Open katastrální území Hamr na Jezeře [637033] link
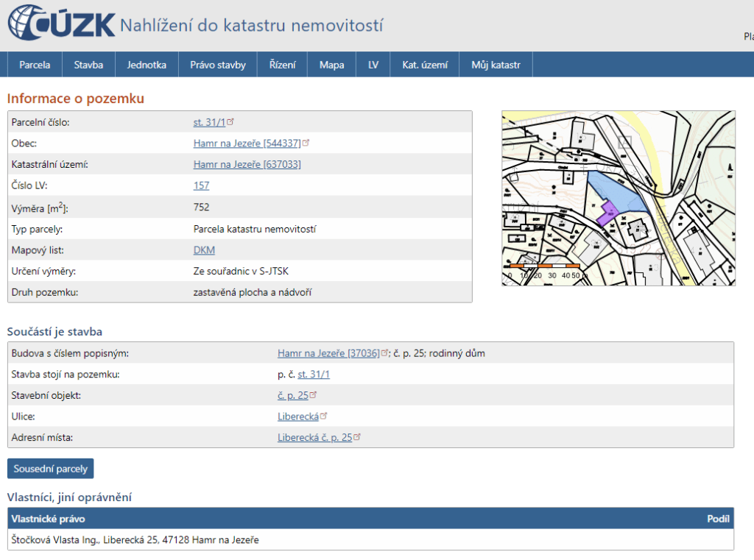Image resolution: width=754 pixels, height=560 pixels. click(247, 165)
